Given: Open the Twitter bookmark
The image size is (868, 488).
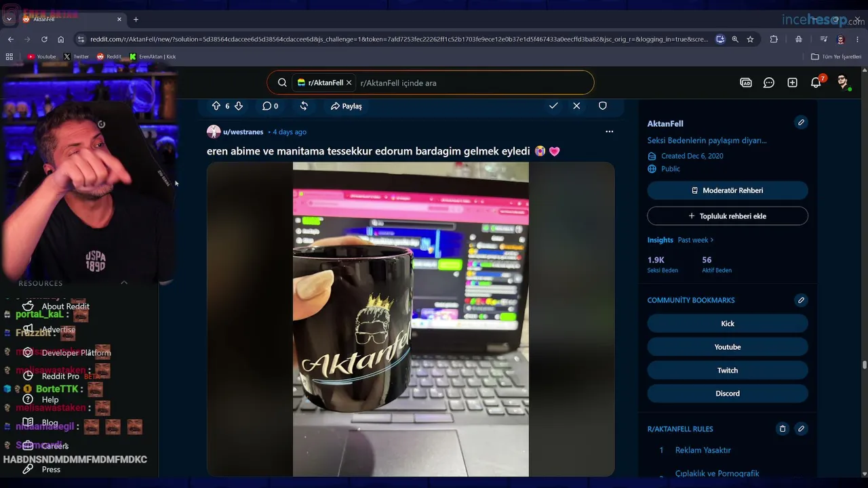Looking at the screenshot, I should point(76,57).
